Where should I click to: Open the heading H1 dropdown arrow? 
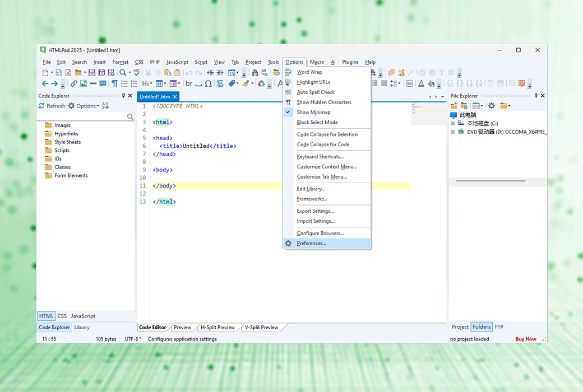(151, 83)
